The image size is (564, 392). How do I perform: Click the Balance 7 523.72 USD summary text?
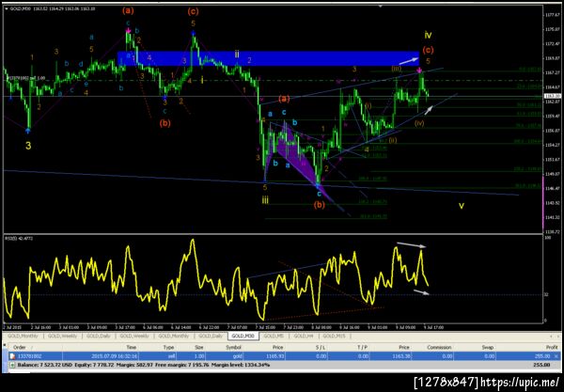coord(45,365)
